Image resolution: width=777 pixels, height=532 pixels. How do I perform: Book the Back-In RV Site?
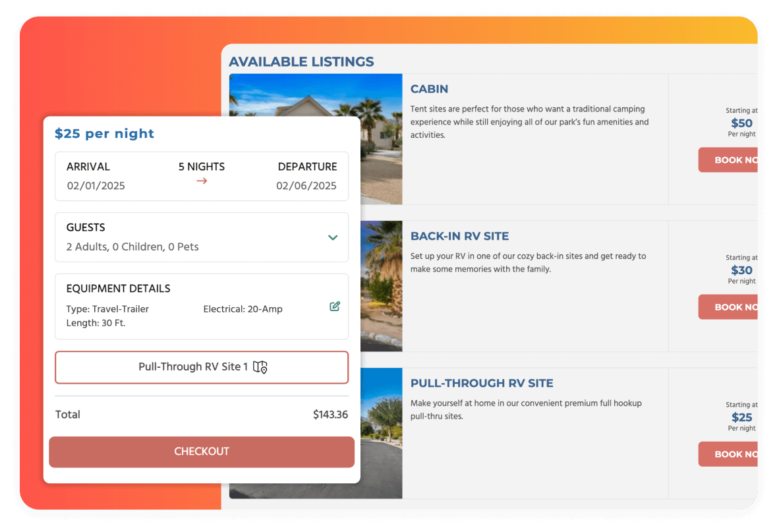click(728, 307)
